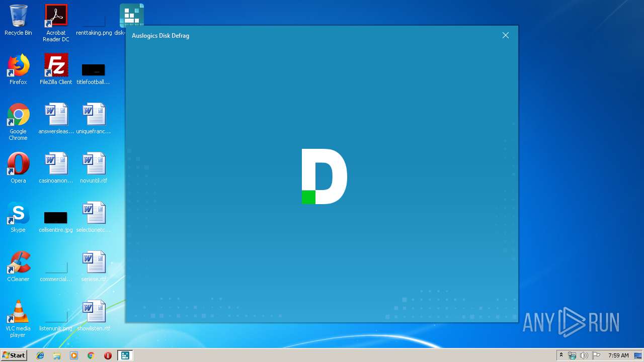The height and width of the screenshot is (362, 644).
Task: Select listenunit.png file
Action: point(56,321)
